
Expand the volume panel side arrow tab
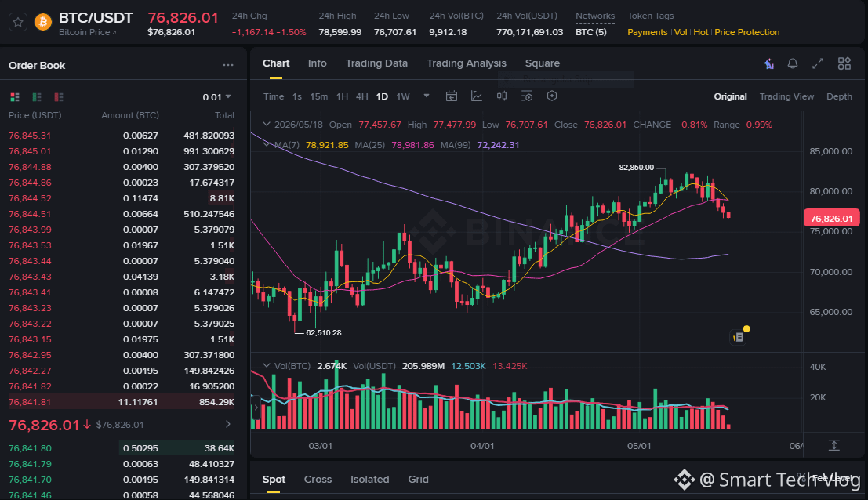pos(256,408)
